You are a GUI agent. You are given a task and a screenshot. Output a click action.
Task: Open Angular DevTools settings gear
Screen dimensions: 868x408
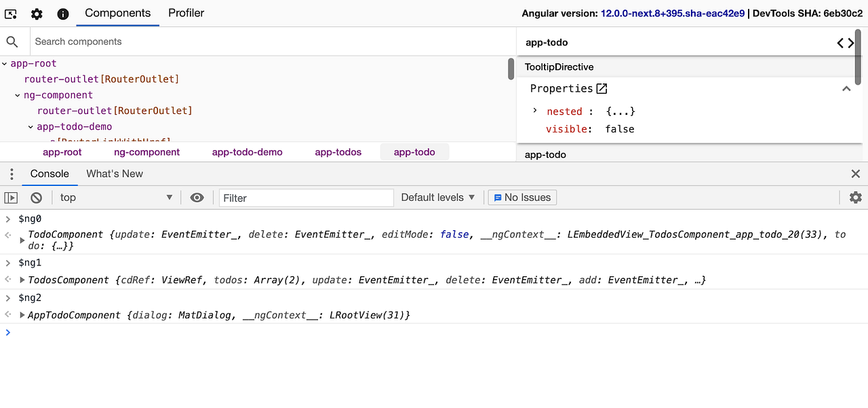click(x=37, y=13)
